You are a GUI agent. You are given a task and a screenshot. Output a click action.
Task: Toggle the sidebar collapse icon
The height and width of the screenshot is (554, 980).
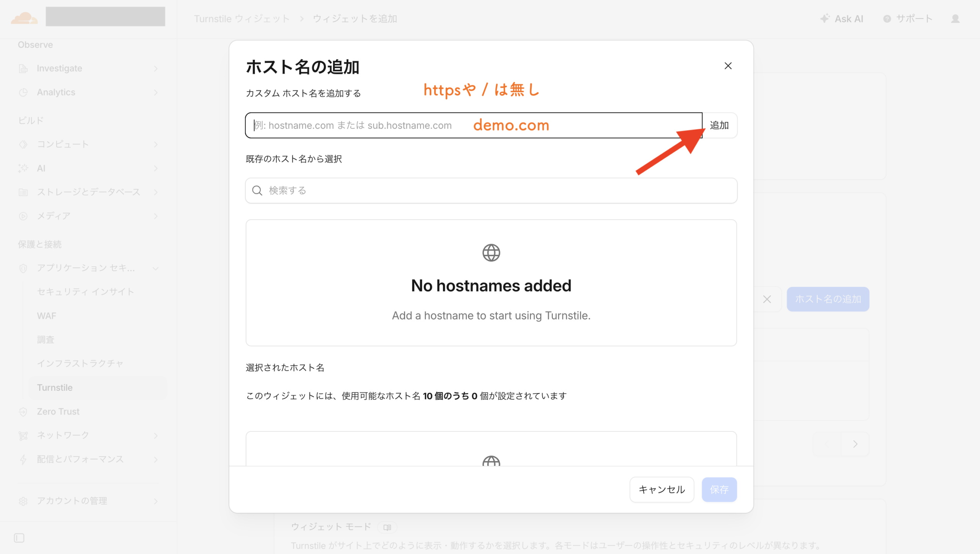coord(19,538)
